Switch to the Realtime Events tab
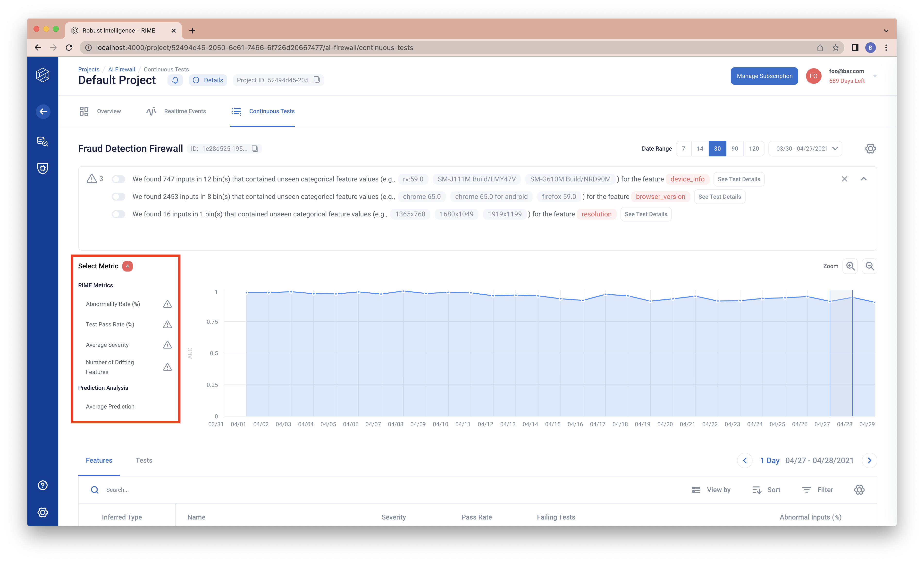This screenshot has height=562, width=924. pos(176,111)
